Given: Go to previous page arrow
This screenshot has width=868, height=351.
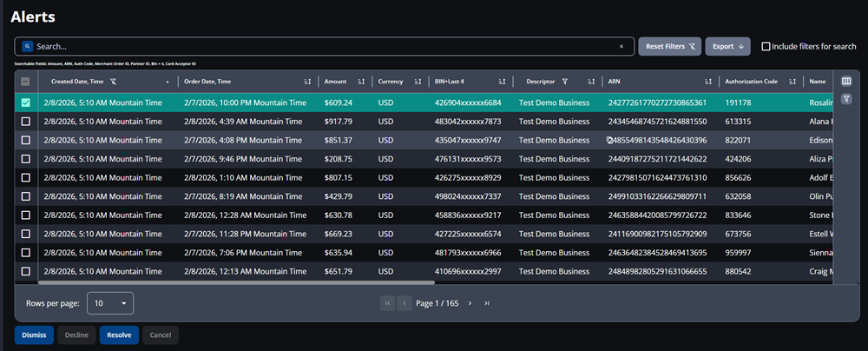Looking at the screenshot, I should [404, 303].
